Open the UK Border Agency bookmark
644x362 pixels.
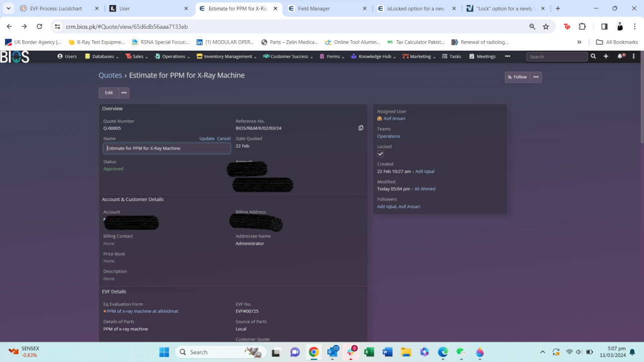33,42
